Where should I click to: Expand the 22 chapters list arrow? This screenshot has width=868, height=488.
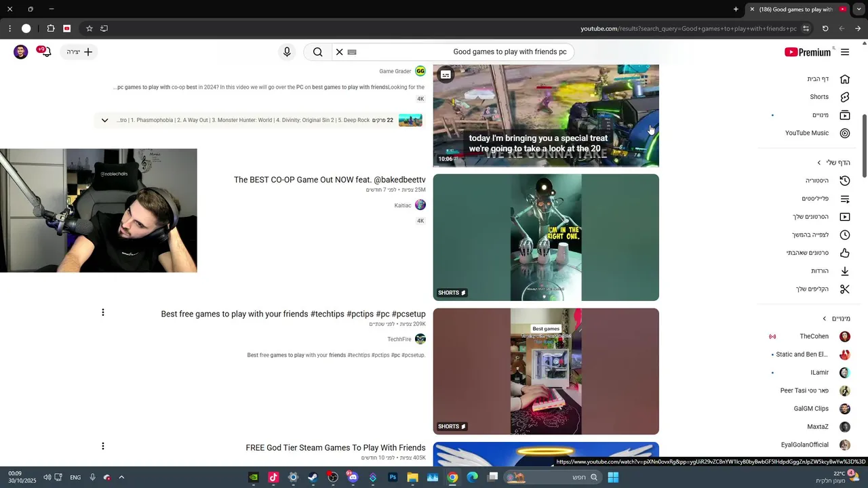coord(104,121)
